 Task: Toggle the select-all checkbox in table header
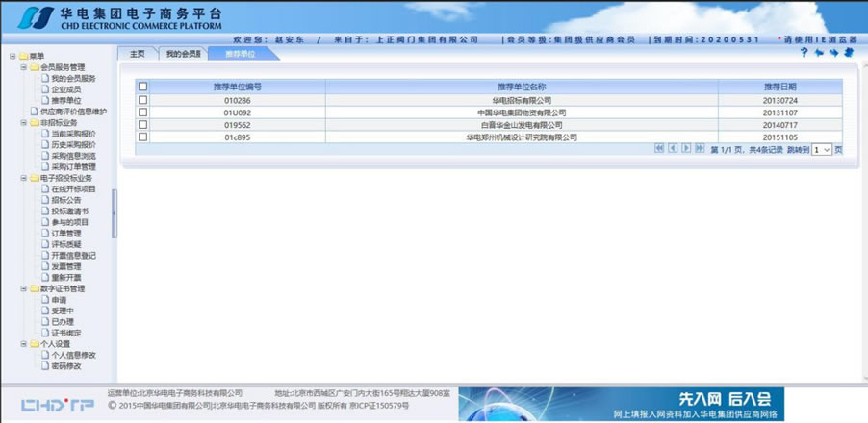[143, 87]
